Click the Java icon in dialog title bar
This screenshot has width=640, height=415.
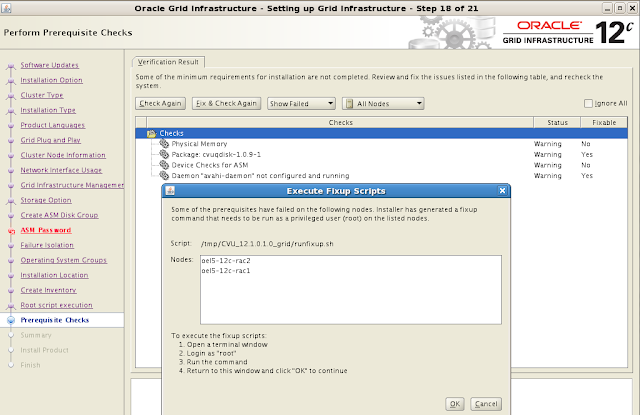(170, 191)
